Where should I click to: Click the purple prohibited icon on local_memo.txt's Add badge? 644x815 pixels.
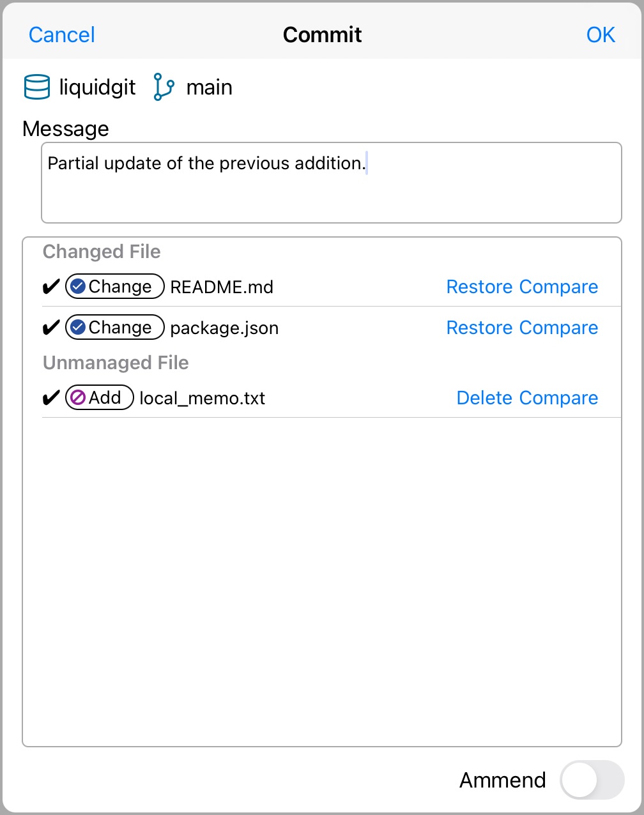coord(78,398)
